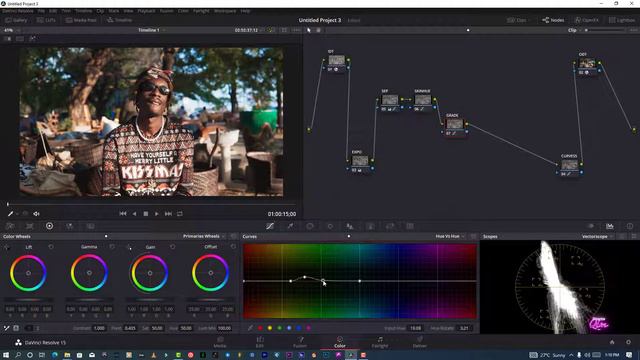Viewport: 640px width, 360px height.
Task: Toggle loop playback in viewer
Action: point(180,213)
